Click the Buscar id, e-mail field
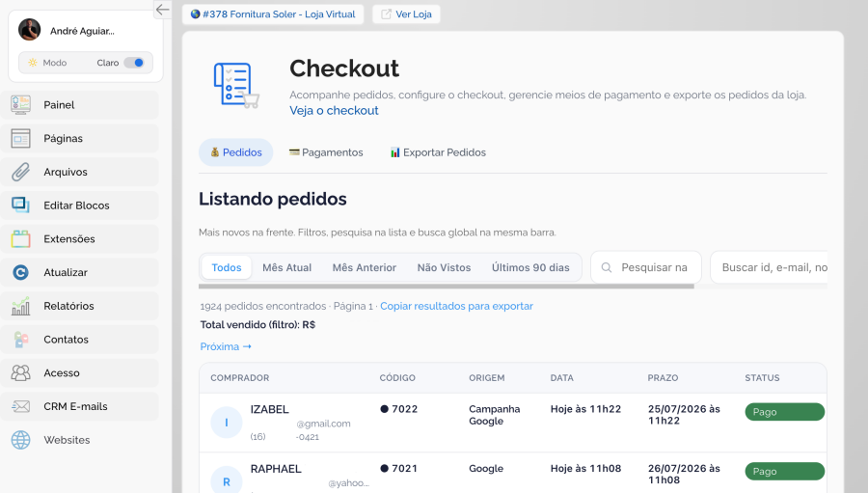This screenshot has height=493, width=868. [769, 267]
